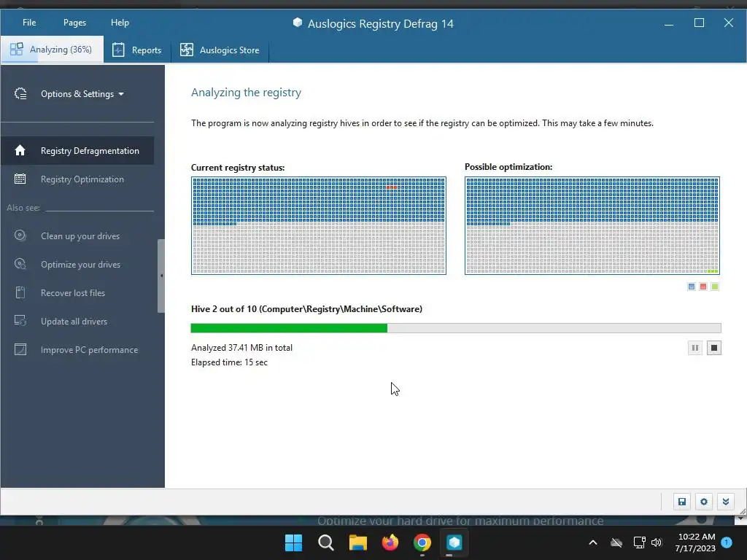
Task: Switch to the Reports tab
Action: (136, 50)
